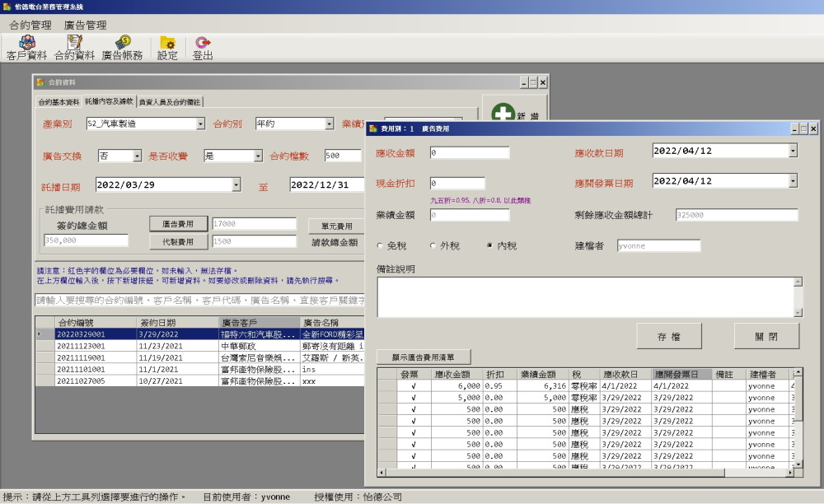Click the vertical scrollbar of the fee list
824x504 pixels.
coord(798,418)
